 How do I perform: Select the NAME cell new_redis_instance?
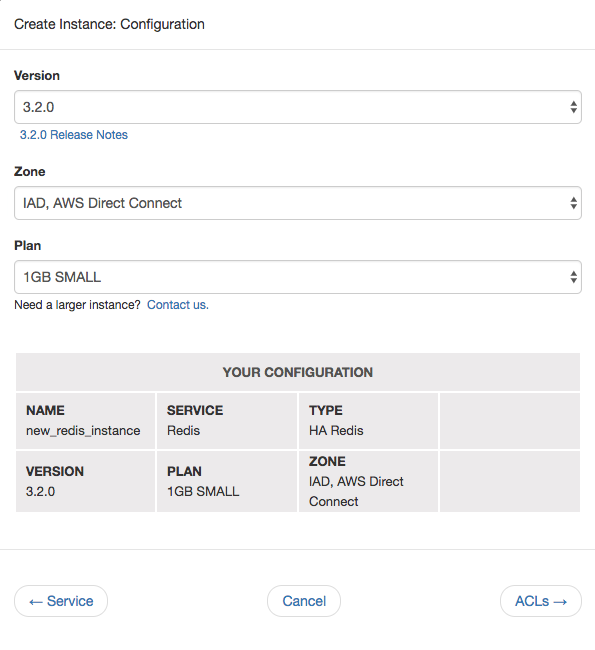[x=85, y=421]
